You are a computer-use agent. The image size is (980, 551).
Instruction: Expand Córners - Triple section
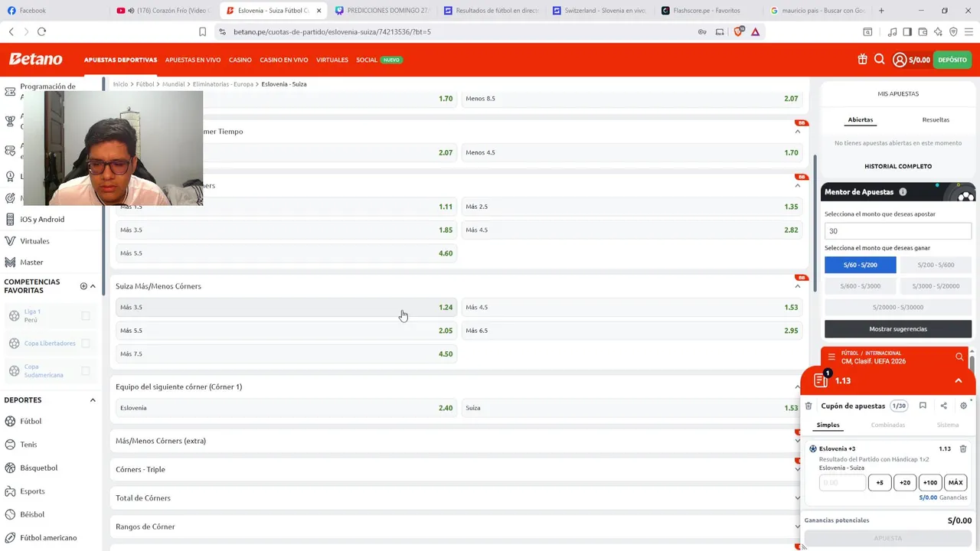click(x=797, y=469)
